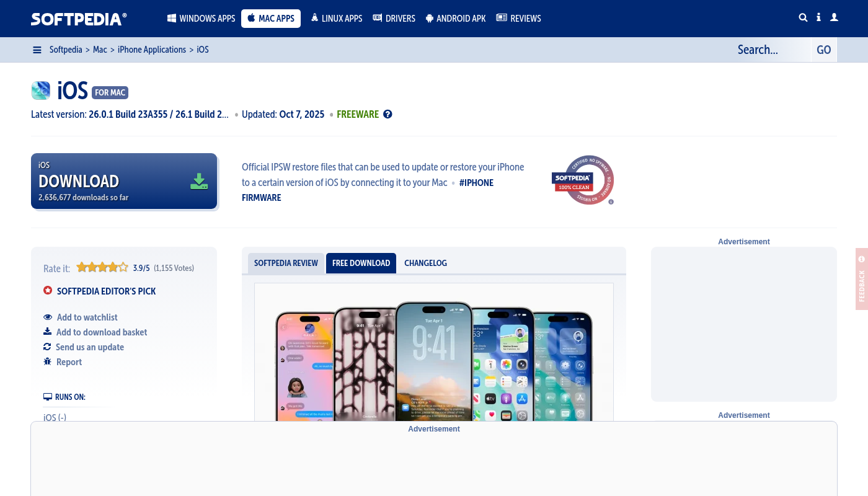Open the Android APK section
This screenshot has height=496, width=868.
point(456,19)
